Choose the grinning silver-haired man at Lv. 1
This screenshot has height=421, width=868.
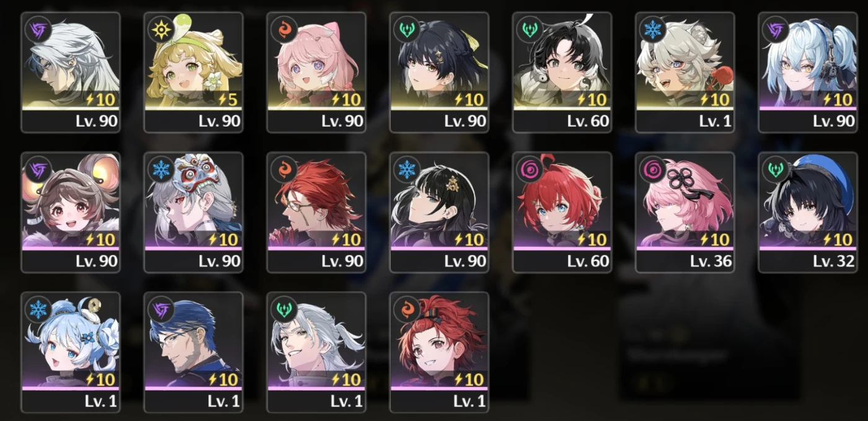tap(316, 353)
